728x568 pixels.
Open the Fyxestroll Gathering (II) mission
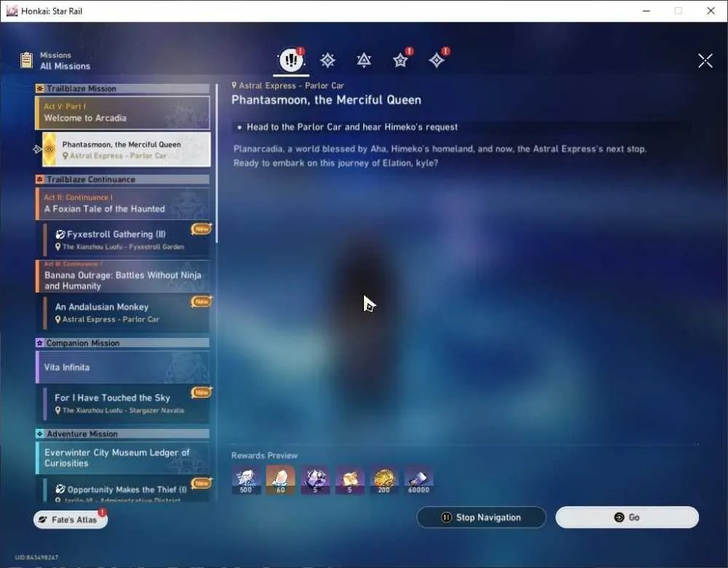point(126,240)
